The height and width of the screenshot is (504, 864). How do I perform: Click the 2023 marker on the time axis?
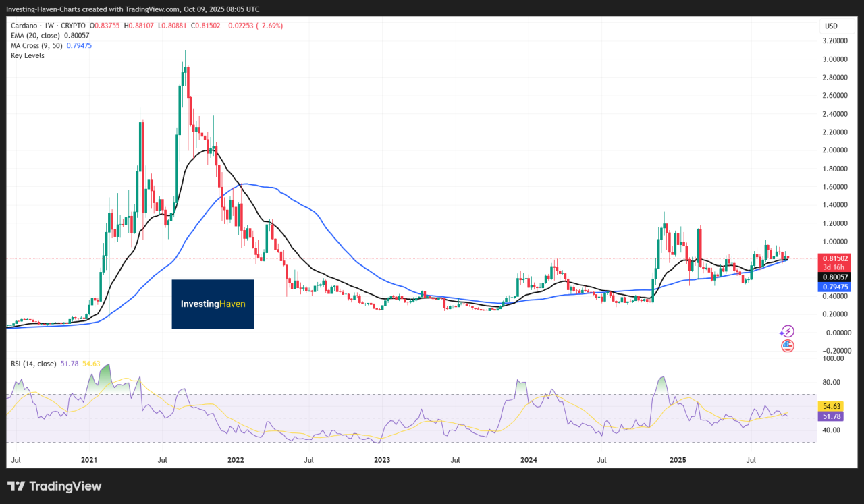(x=382, y=460)
